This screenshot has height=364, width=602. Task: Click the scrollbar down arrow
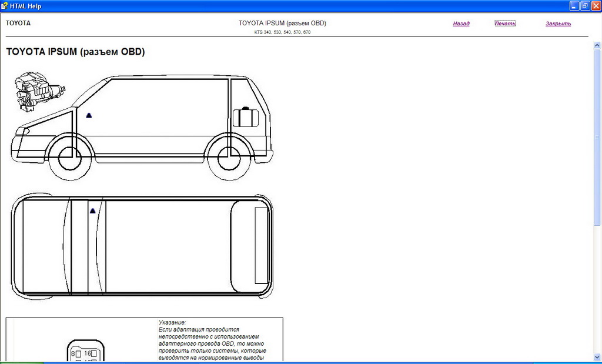point(597,357)
